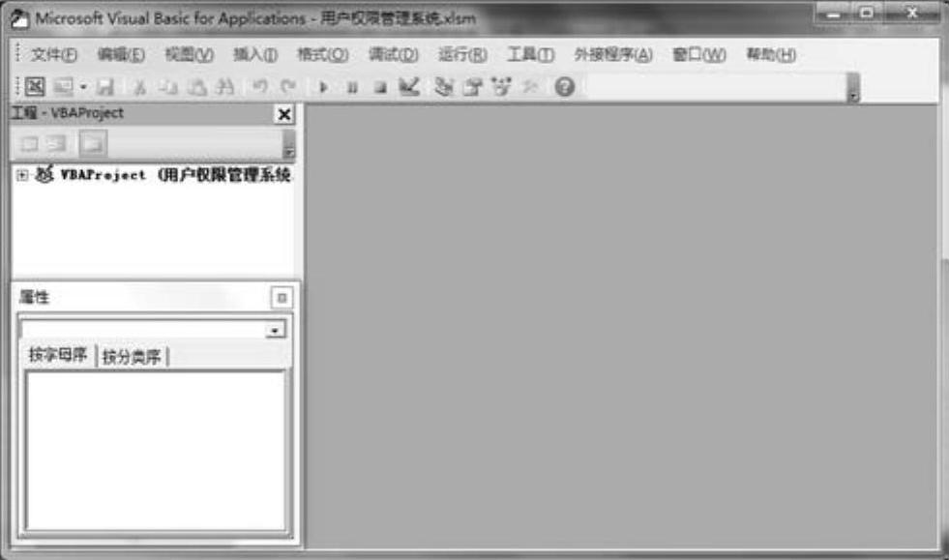Open the Properties Window toolbar icon
Screen dimensions: 949x560
tap(472, 87)
